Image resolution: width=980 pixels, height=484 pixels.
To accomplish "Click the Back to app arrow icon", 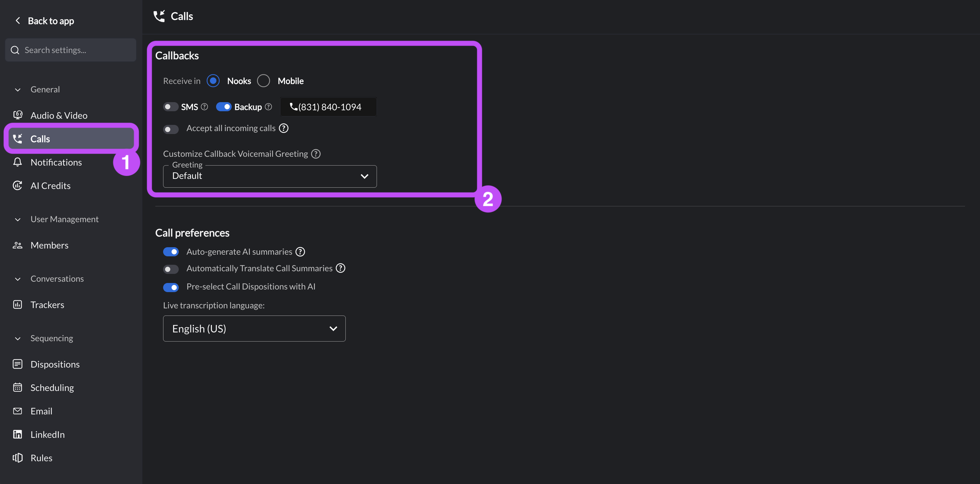I will click(x=18, y=20).
